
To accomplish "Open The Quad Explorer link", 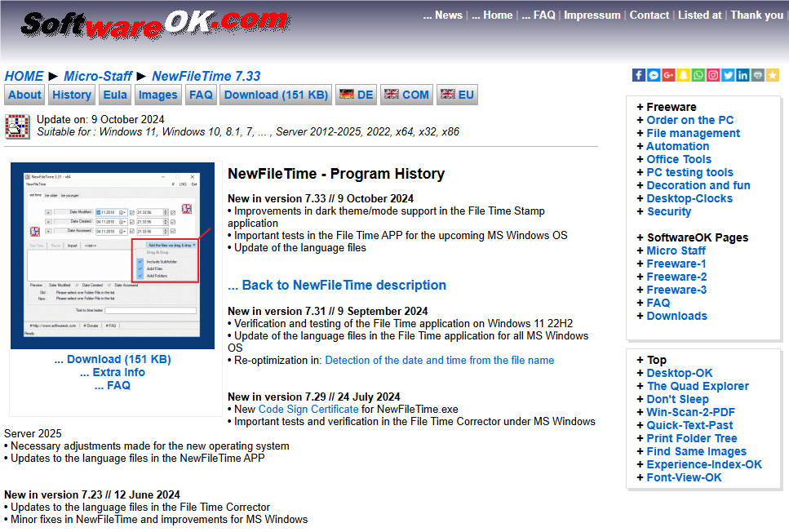I will click(x=698, y=387).
